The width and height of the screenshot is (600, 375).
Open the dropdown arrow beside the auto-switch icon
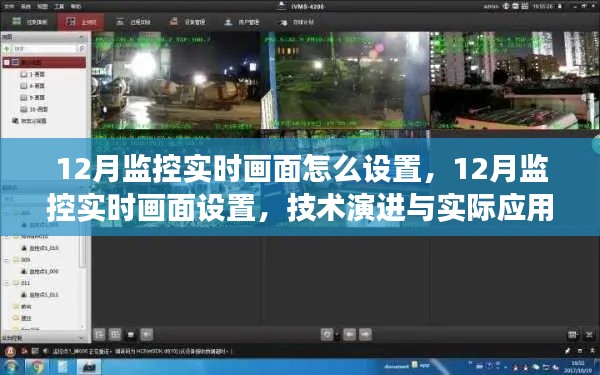pos(337,334)
